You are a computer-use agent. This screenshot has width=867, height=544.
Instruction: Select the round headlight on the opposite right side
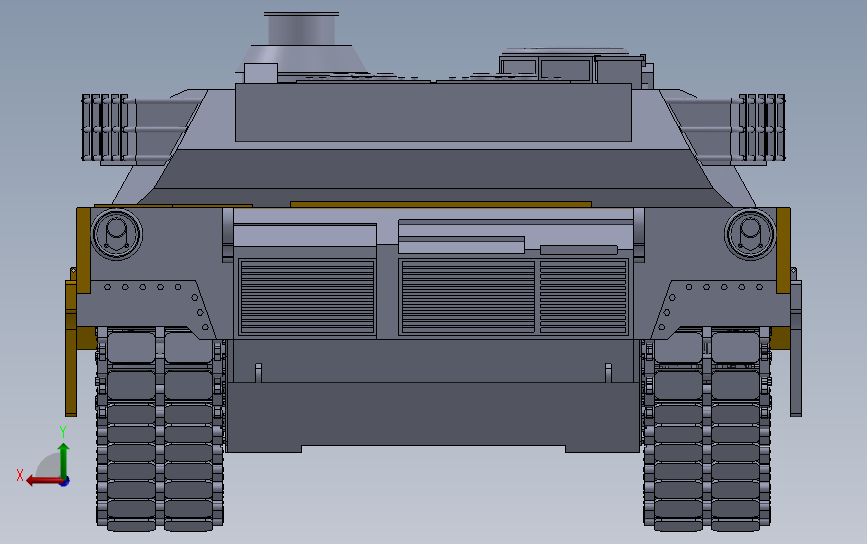pyautogui.click(x=750, y=234)
